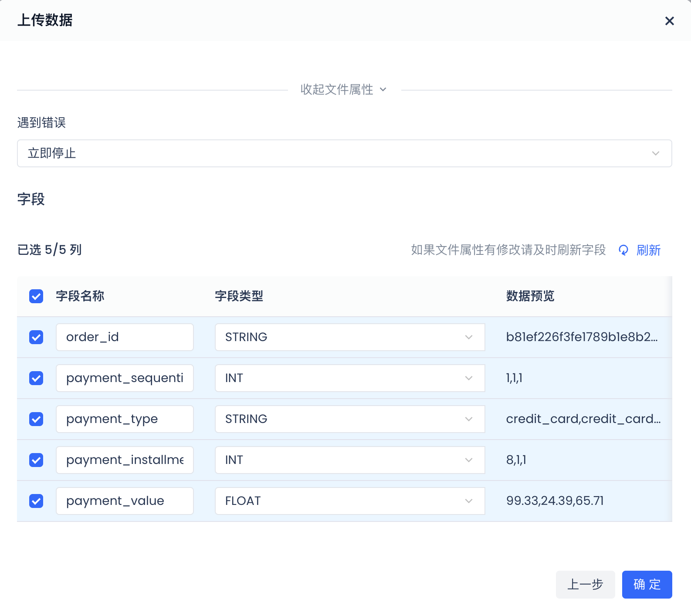Collapse file properties via 收起文件属性
691x616 pixels.
(343, 90)
